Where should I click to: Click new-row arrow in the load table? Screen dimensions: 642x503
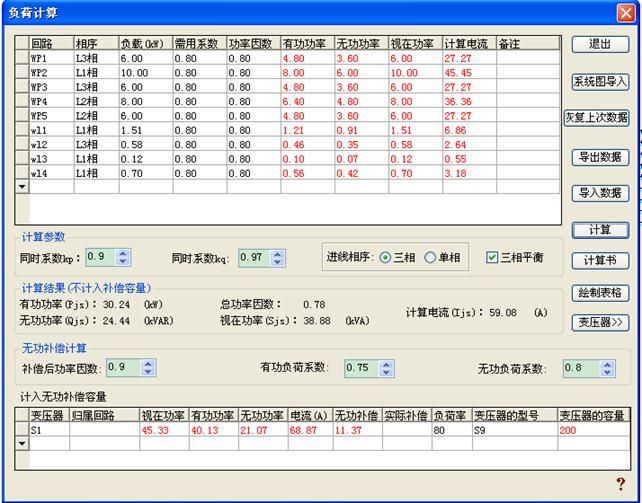pos(22,187)
